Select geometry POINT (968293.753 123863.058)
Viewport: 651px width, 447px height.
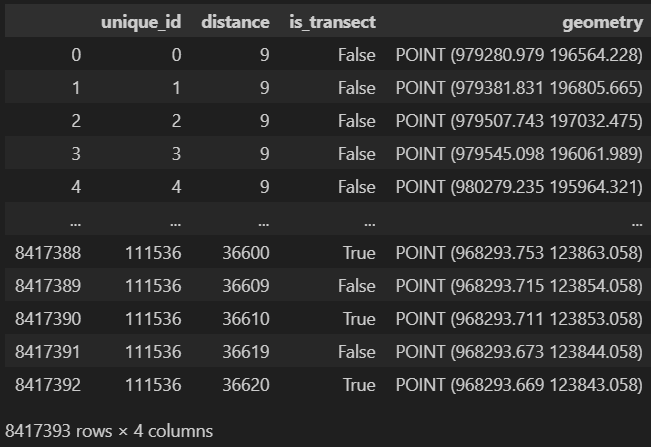(518, 253)
